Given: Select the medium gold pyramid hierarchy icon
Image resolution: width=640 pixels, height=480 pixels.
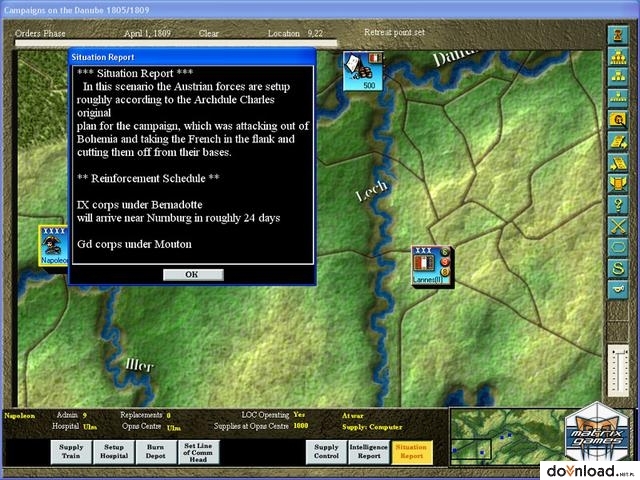Looking at the screenshot, I should [x=618, y=77].
